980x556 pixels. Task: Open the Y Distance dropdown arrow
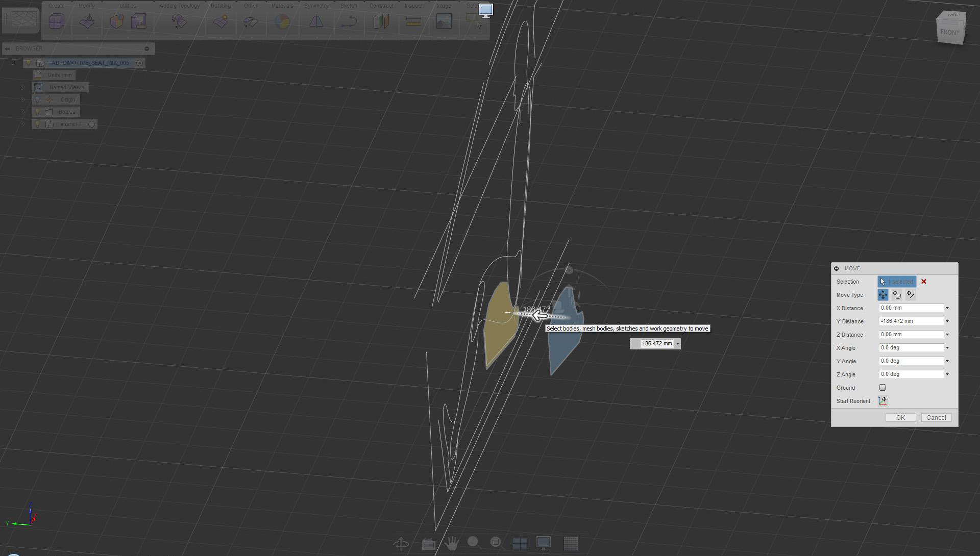click(x=947, y=321)
